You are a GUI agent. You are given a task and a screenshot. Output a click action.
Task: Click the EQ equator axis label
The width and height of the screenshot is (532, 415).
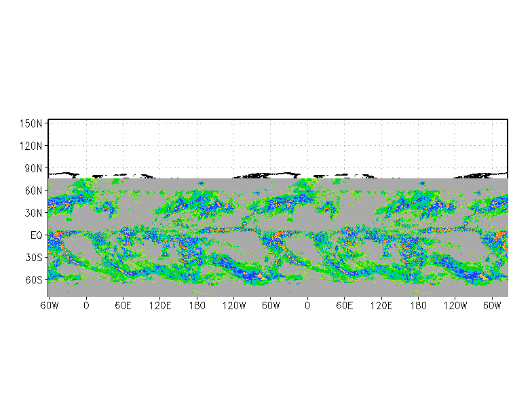click(37, 235)
